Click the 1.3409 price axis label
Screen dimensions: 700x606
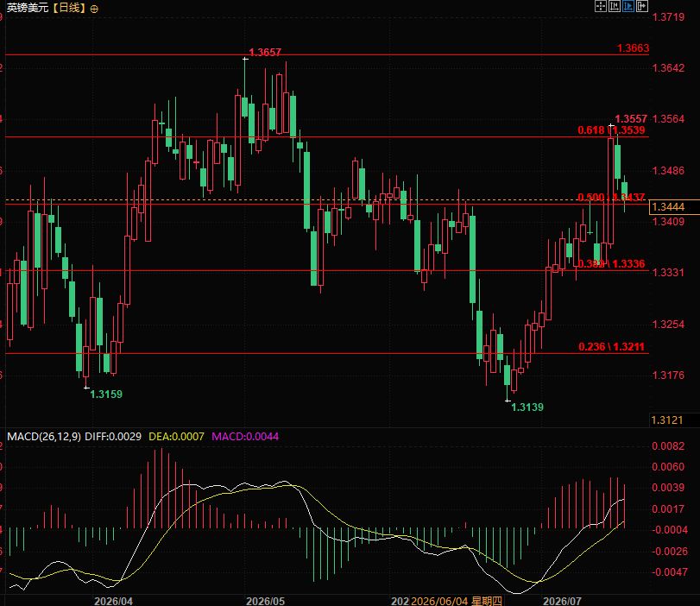668,222
